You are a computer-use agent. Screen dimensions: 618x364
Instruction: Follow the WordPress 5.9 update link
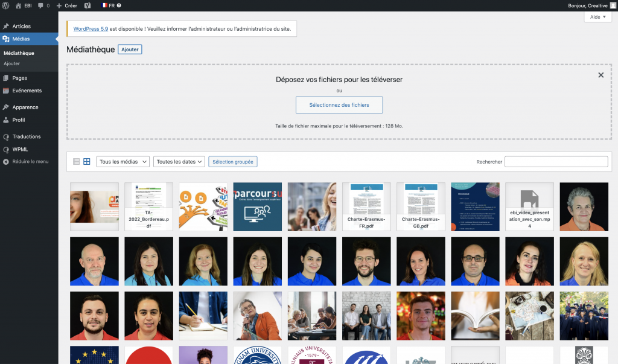(x=91, y=29)
